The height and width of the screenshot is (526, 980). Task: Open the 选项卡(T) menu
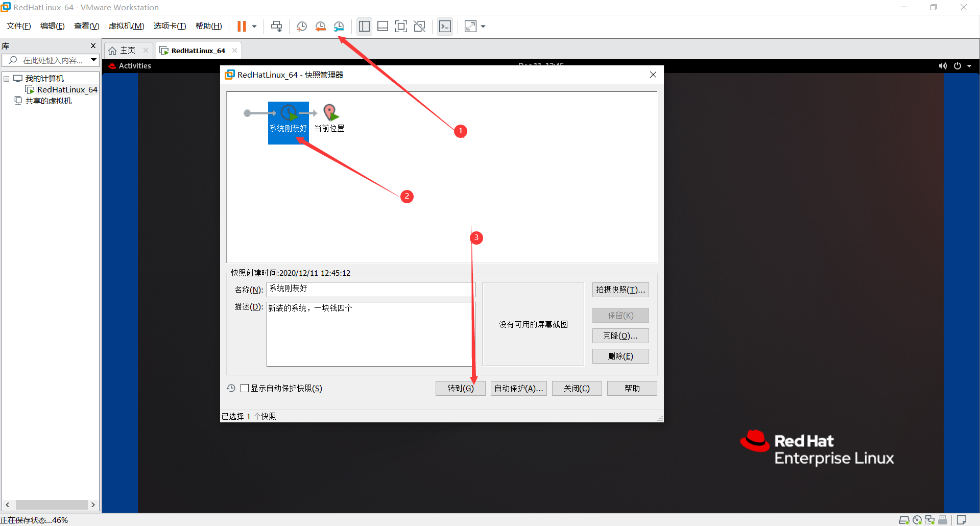tap(170, 26)
